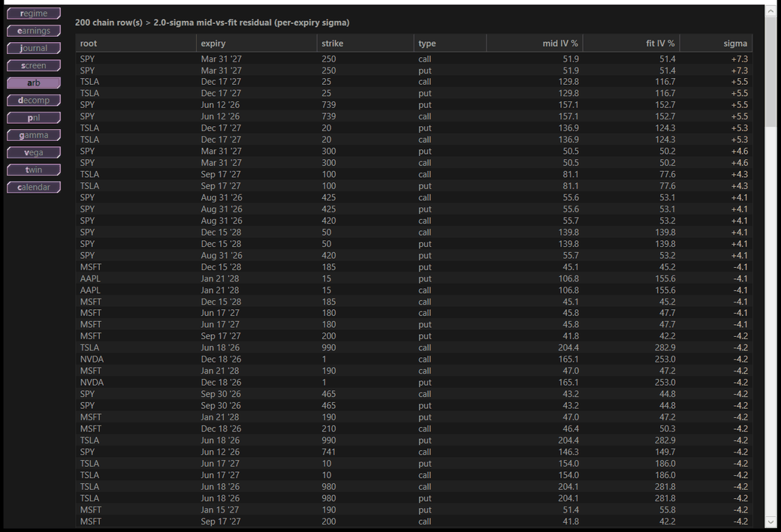
Task: Select the AAPL Jan 21 '28 15 put row
Action: click(x=414, y=278)
